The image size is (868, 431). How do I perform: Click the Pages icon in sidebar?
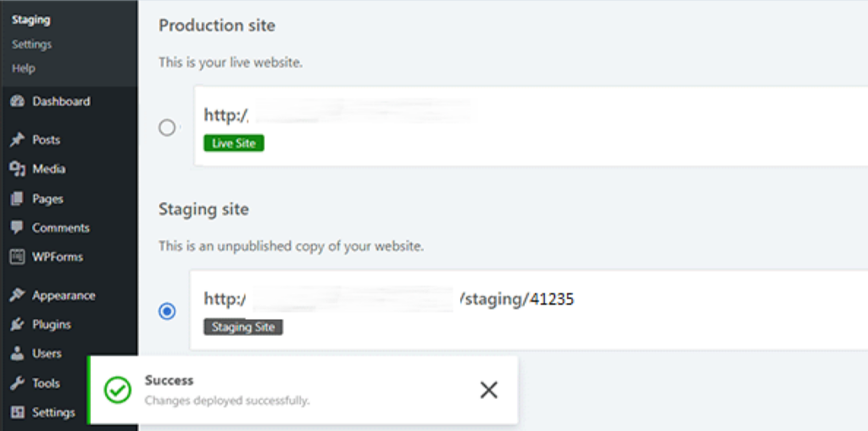click(x=17, y=199)
